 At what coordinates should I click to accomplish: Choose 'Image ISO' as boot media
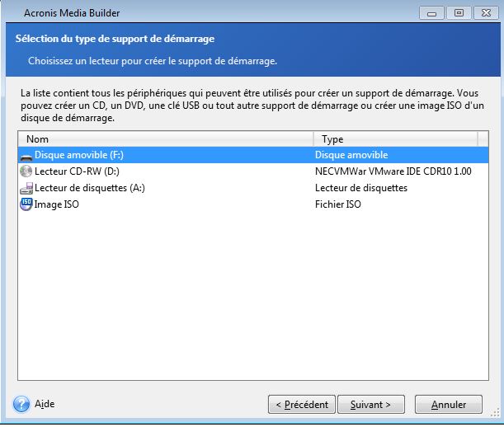57,204
